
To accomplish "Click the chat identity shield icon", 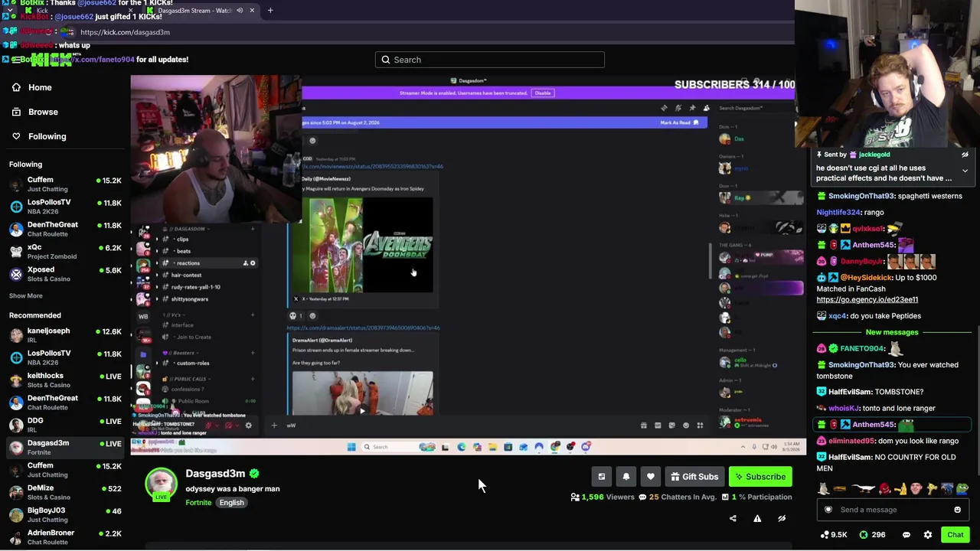I will pos(828,510).
